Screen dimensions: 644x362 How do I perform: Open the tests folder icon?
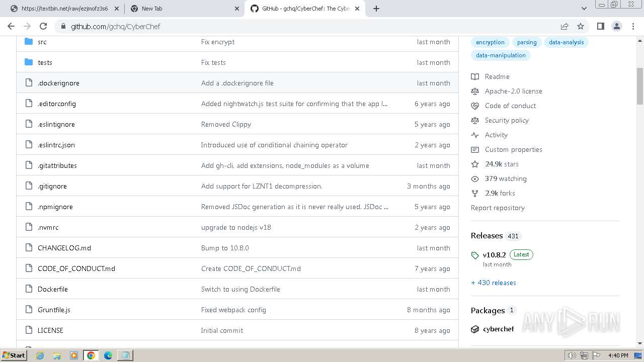pos(29,62)
